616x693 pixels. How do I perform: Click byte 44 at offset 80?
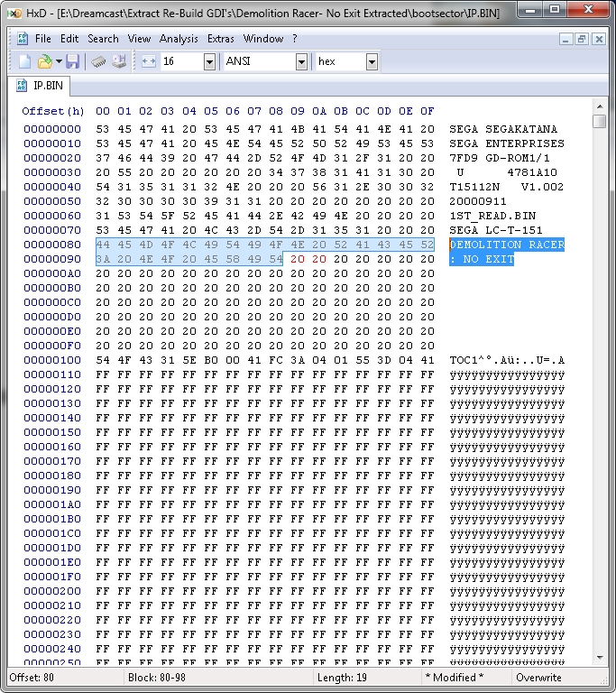(103, 245)
